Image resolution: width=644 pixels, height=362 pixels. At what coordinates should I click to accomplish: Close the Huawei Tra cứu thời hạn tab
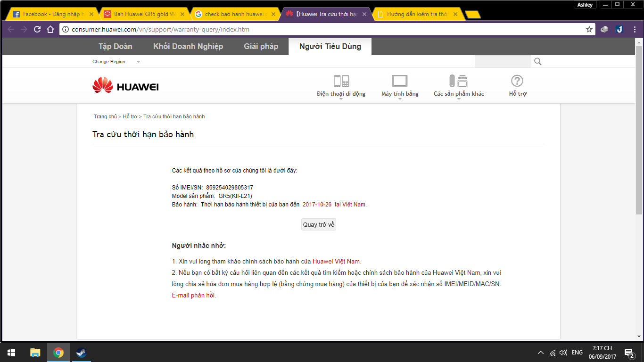tap(364, 14)
